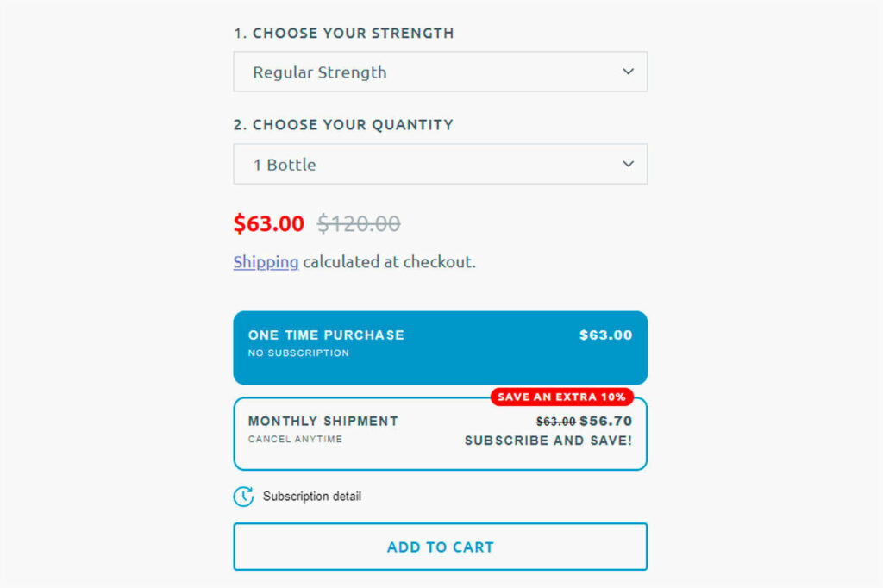Click the $63.00 price in One Time Purchase

click(x=606, y=335)
